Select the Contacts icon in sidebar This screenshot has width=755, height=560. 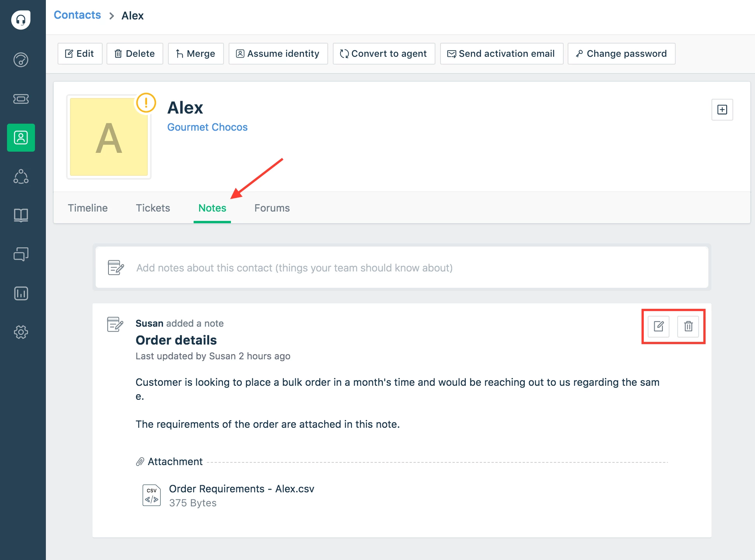pyautogui.click(x=21, y=138)
